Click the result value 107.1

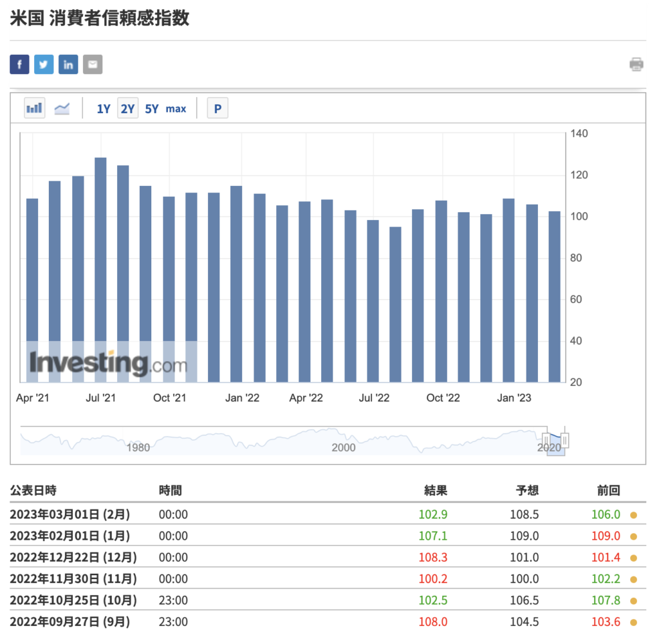tap(433, 536)
